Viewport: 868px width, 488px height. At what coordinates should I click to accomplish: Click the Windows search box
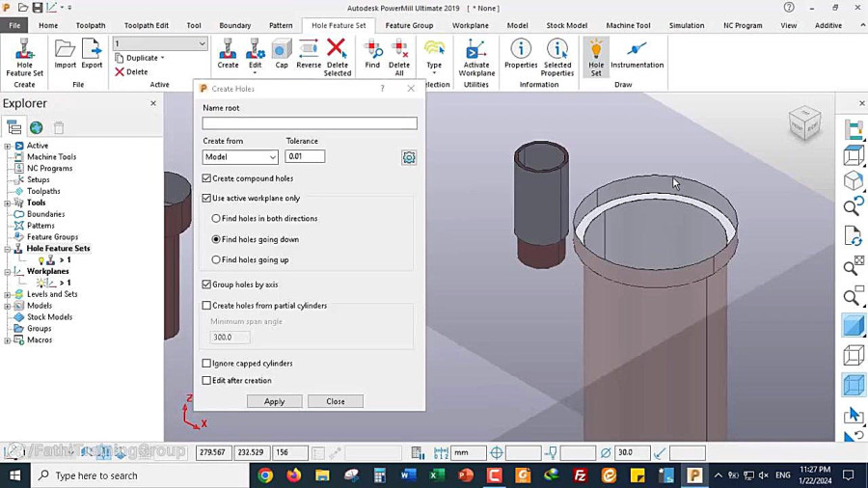[x=140, y=475]
